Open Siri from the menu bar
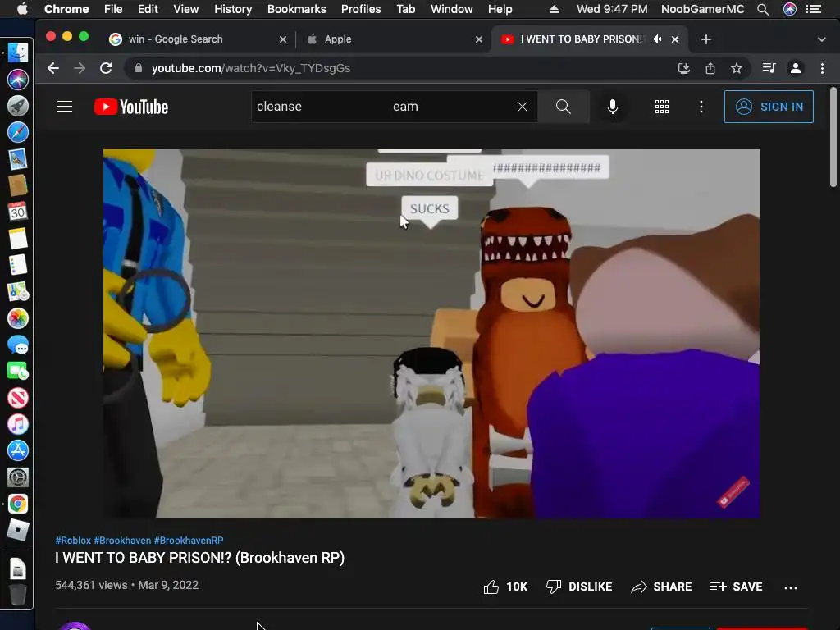 (790, 9)
